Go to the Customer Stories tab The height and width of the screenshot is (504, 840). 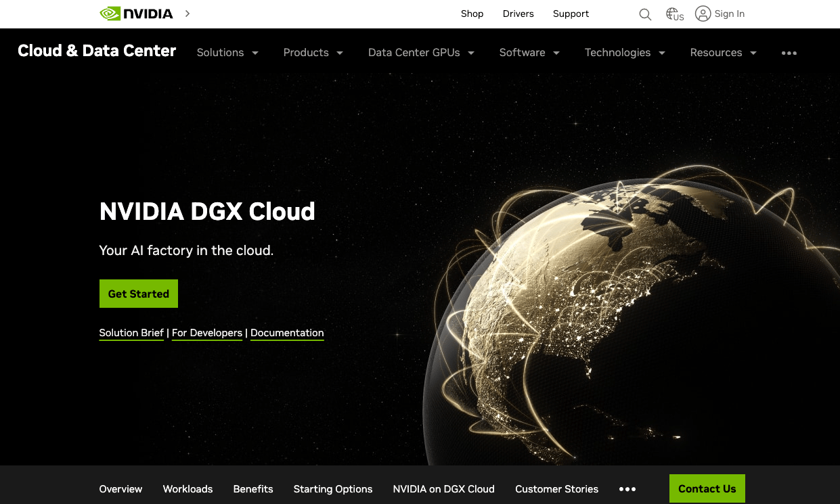coord(557,489)
